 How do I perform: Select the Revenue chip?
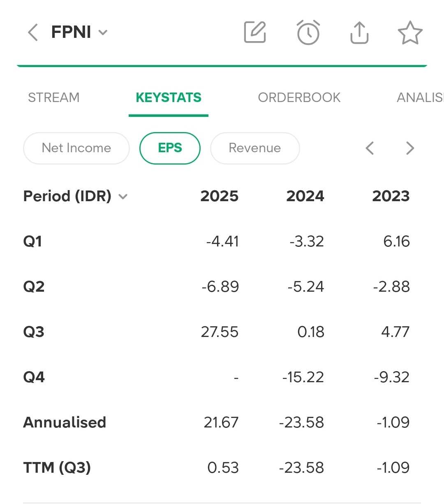point(255,148)
